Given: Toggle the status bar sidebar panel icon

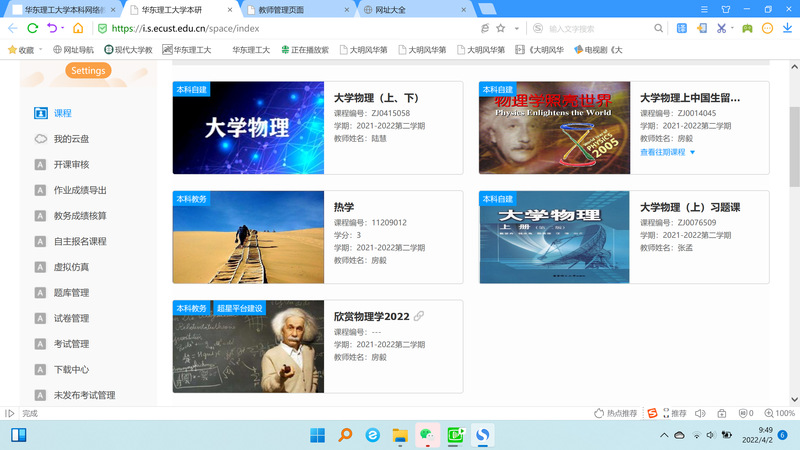Looking at the screenshot, I should [10, 413].
